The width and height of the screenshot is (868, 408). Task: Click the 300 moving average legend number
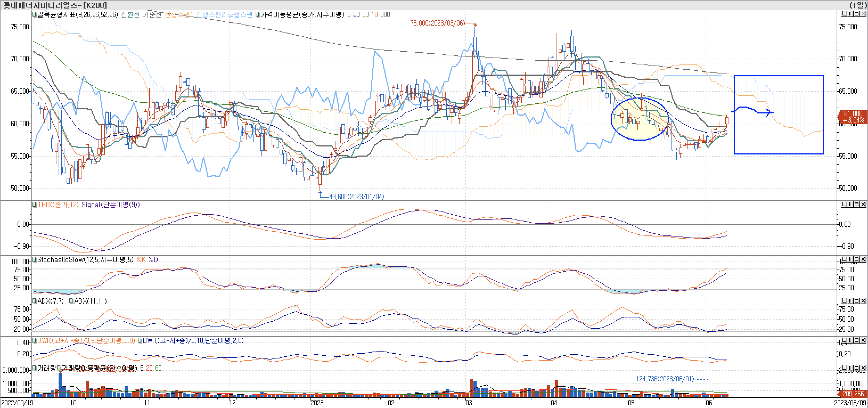click(385, 14)
